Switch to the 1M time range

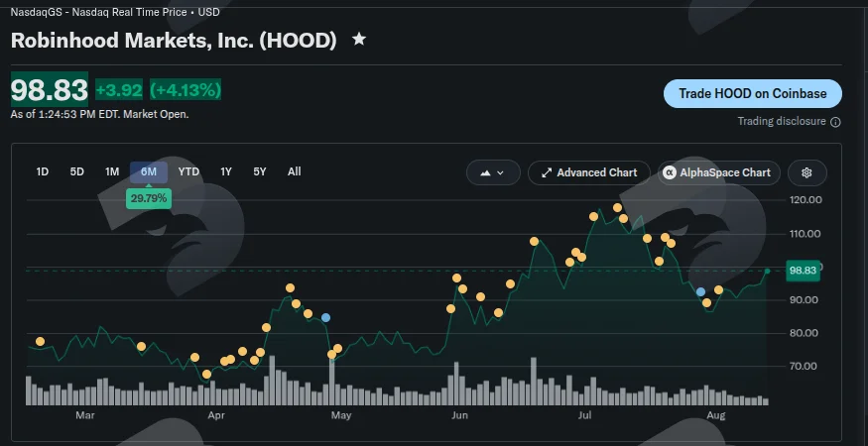click(x=112, y=172)
